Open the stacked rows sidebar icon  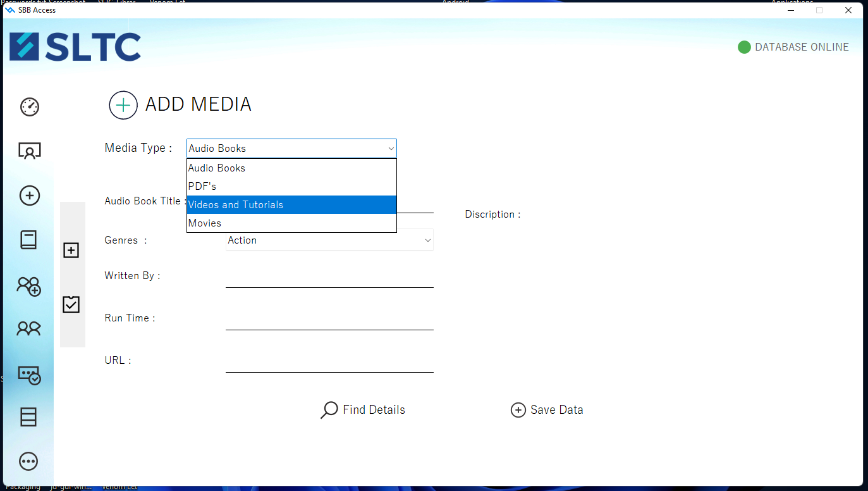29,417
